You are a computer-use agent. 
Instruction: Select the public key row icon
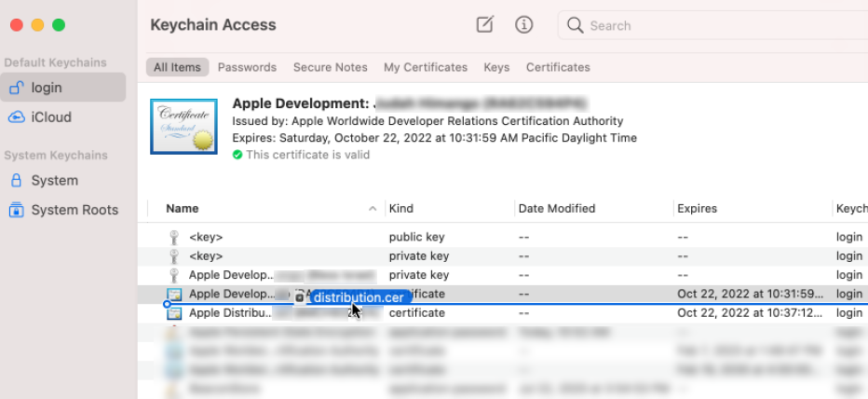pyautogui.click(x=173, y=237)
